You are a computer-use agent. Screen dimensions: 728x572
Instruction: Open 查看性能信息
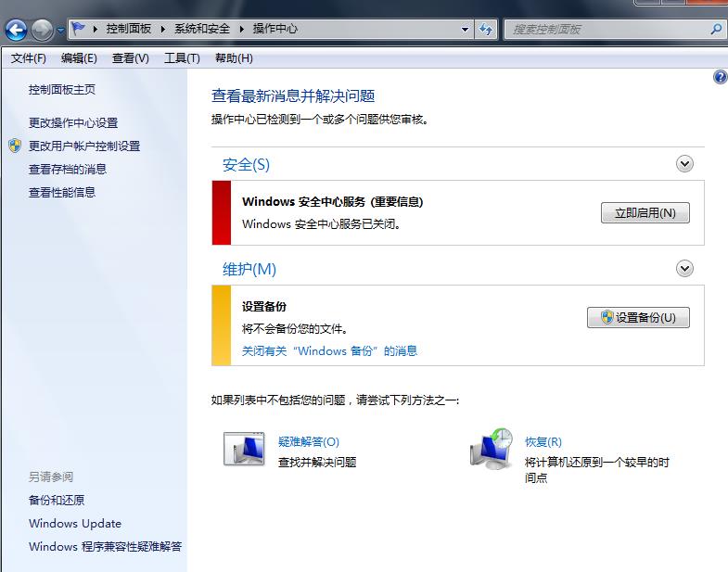click(x=62, y=192)
